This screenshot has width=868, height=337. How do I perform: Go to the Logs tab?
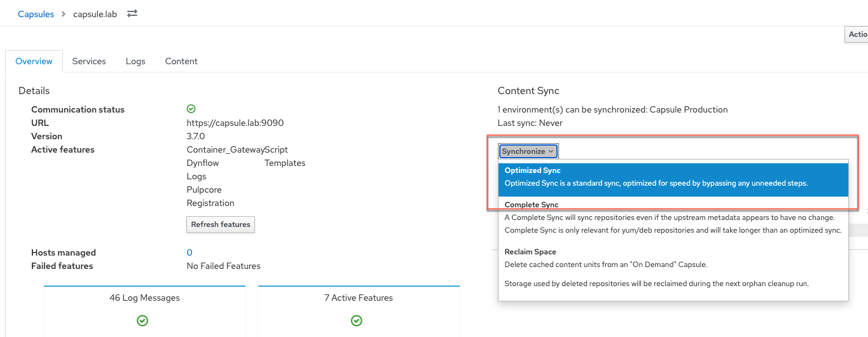tap(135, 62)
